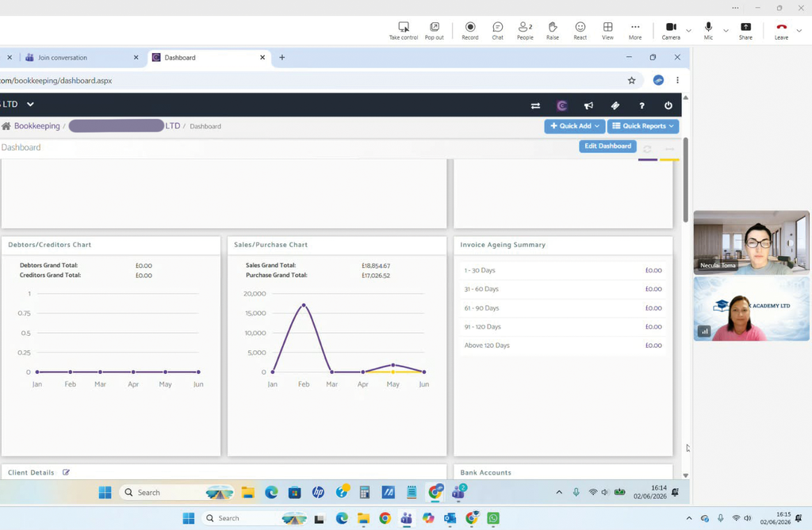Pop out the shared screen
The width and height of the screenshot is (812, 530).
tap(434, 31)
